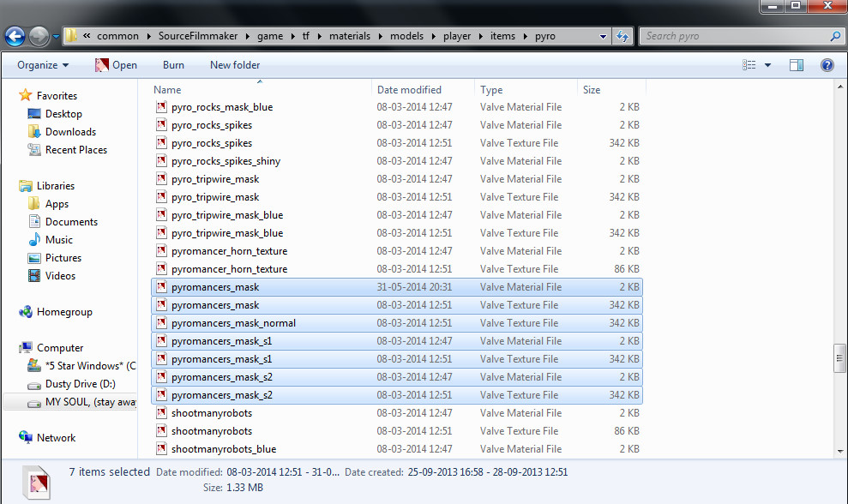The height and width of the screenshot is (504, 848).
Task: Click the Search pyro input field
Action: (x=736, y=36)
